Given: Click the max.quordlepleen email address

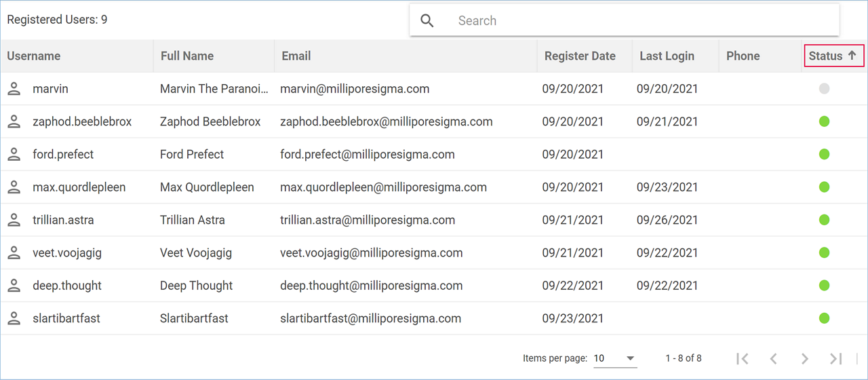Looking at the screenshot, I should (x=383, y=187).
